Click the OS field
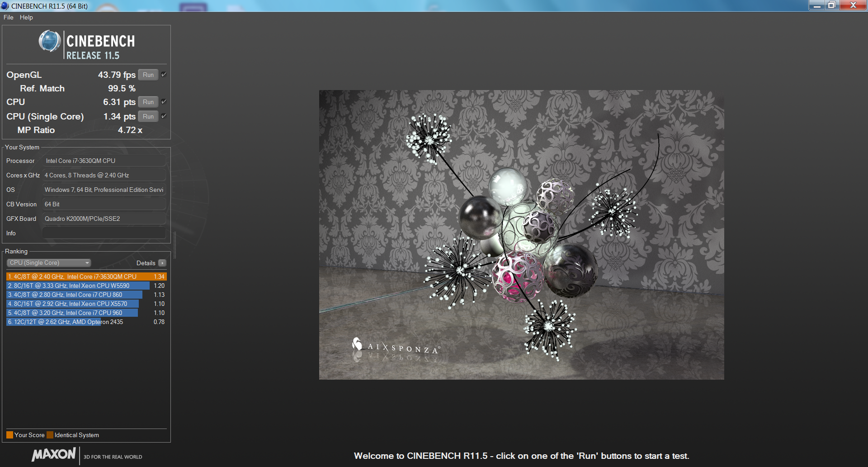 click(x=104, y=190)
